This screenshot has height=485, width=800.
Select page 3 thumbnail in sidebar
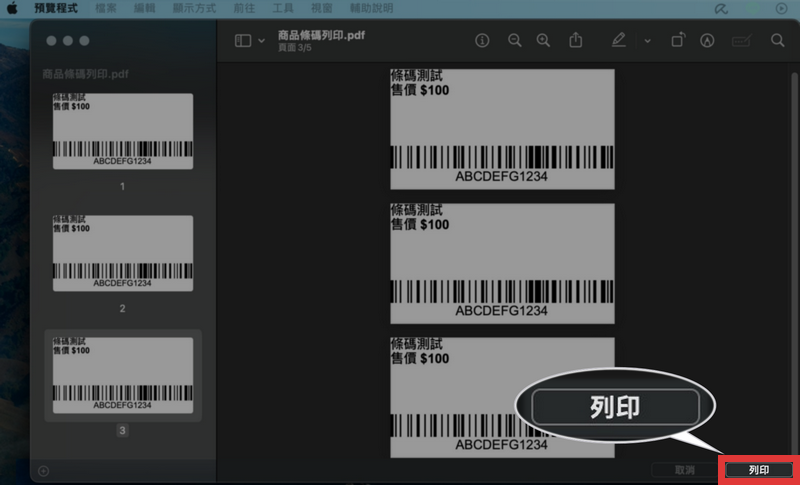(123, 375)
